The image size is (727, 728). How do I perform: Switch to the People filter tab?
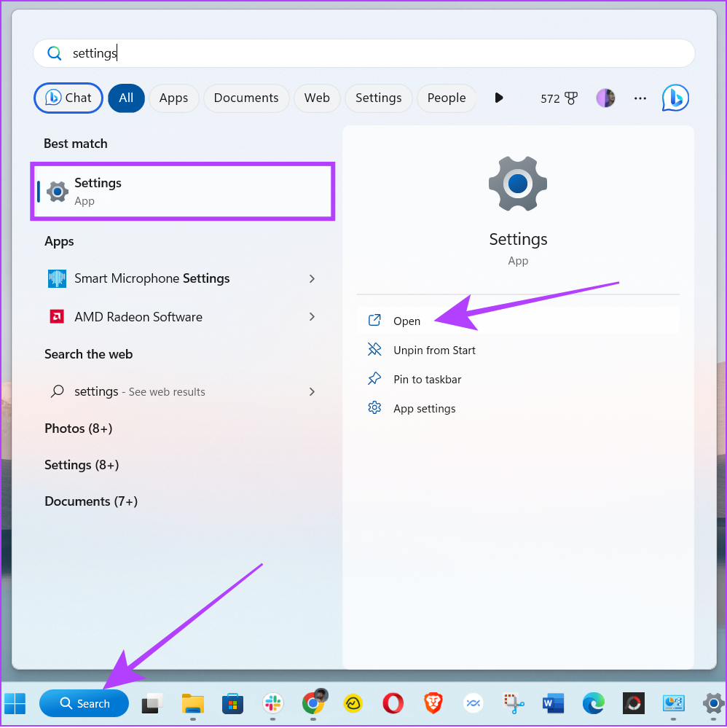point(446,98)
